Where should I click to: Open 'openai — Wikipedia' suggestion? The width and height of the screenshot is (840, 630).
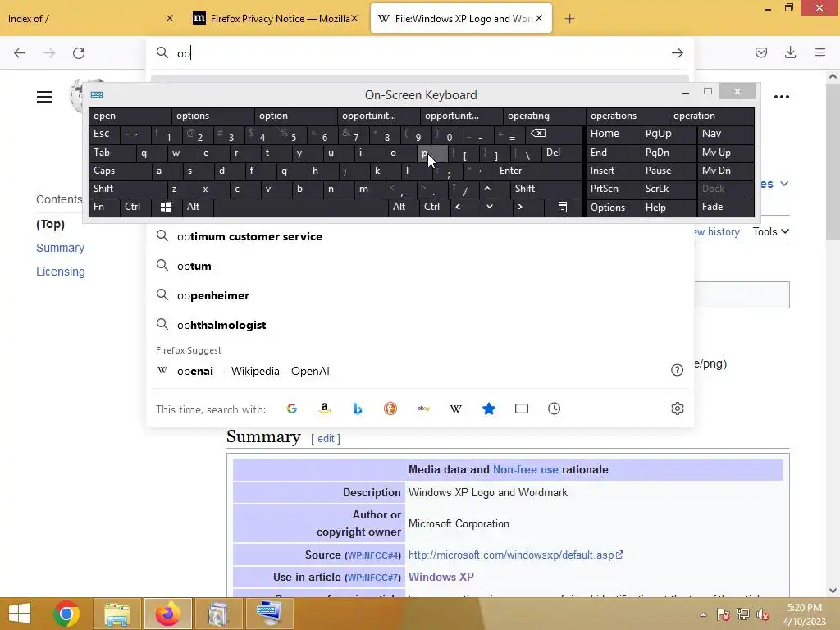point(419,371)
